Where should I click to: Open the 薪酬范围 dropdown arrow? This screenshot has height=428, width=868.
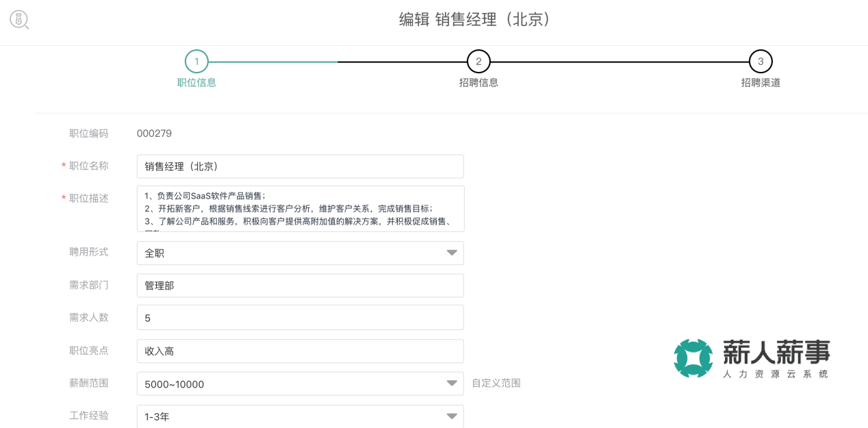pos(452,383)
